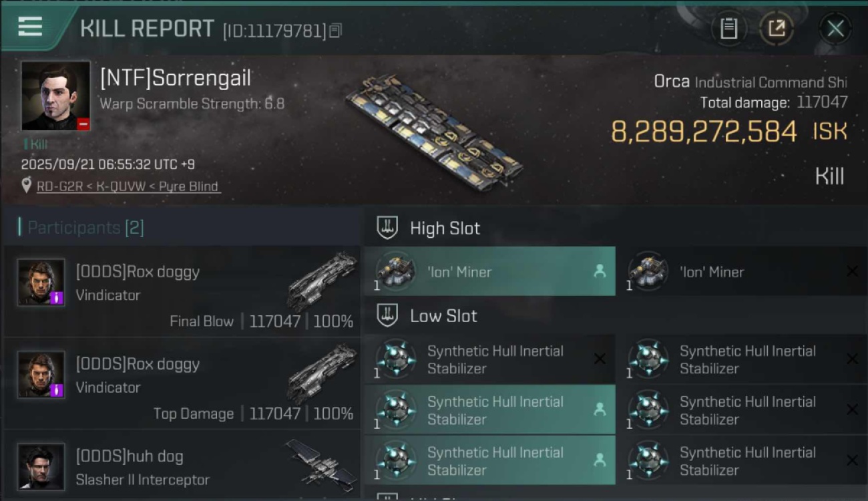Click the destroyed 'Ion' Miner icon
The height and width of the screenshot is (501, 868).
pos(648,271)
